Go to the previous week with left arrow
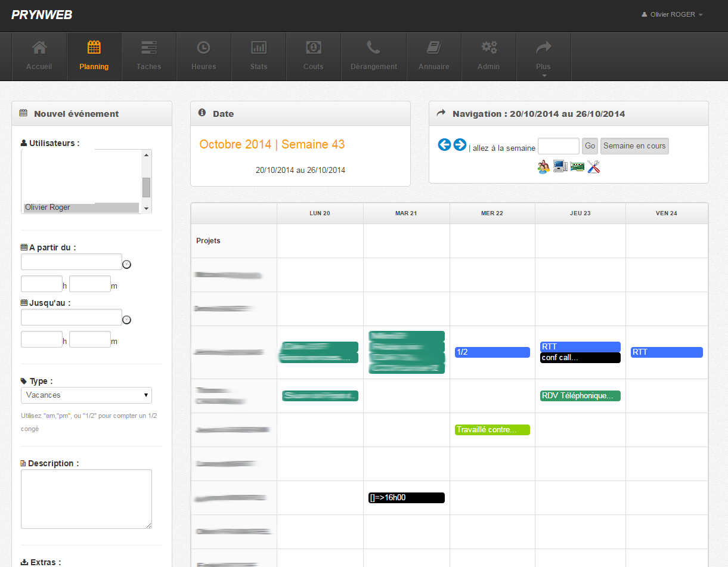The image size is (728, 567). tap(444, 145)
